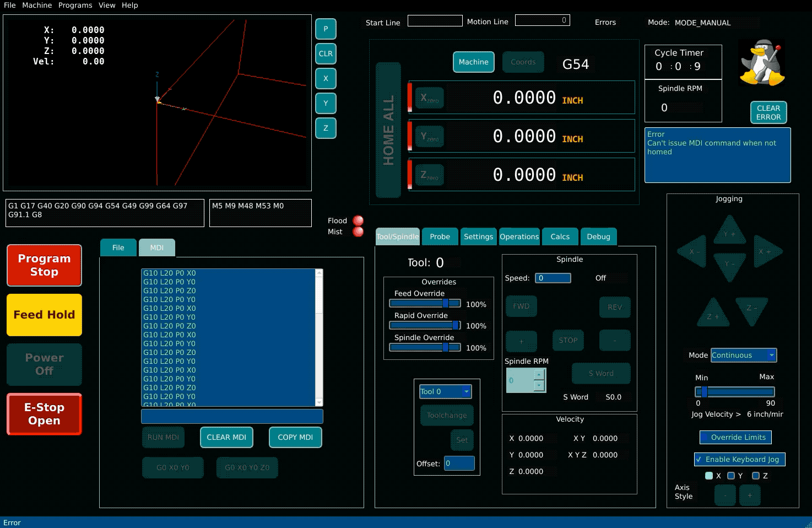
Task: Switch preview to X view
Action: [x=326, y=78]
